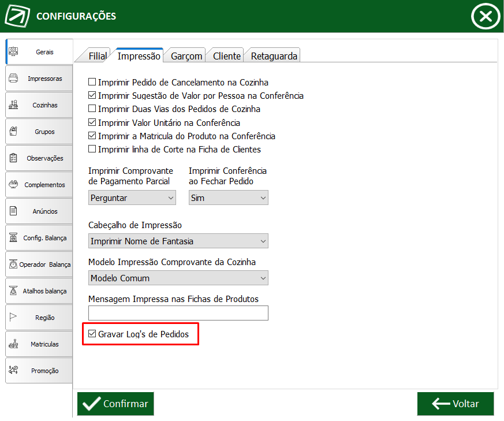Enable Imprimir linha de Corte checkbox

click(x=92, y=149)
